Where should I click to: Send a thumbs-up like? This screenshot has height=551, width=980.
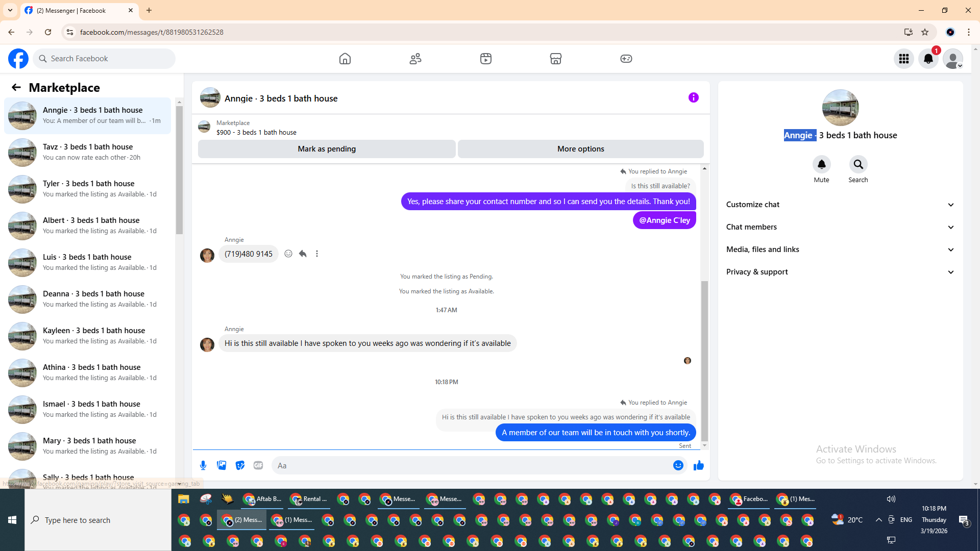click(699, 465)
